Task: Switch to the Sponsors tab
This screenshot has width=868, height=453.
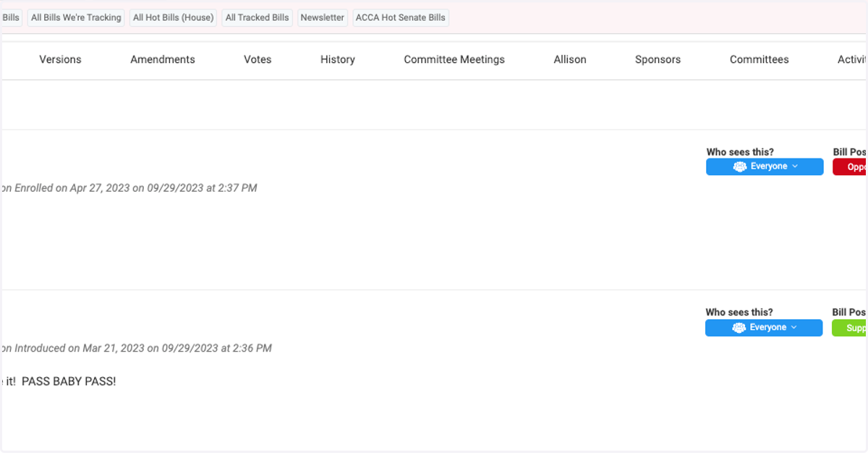Action: pyautogui.click(x=658, y=59)
